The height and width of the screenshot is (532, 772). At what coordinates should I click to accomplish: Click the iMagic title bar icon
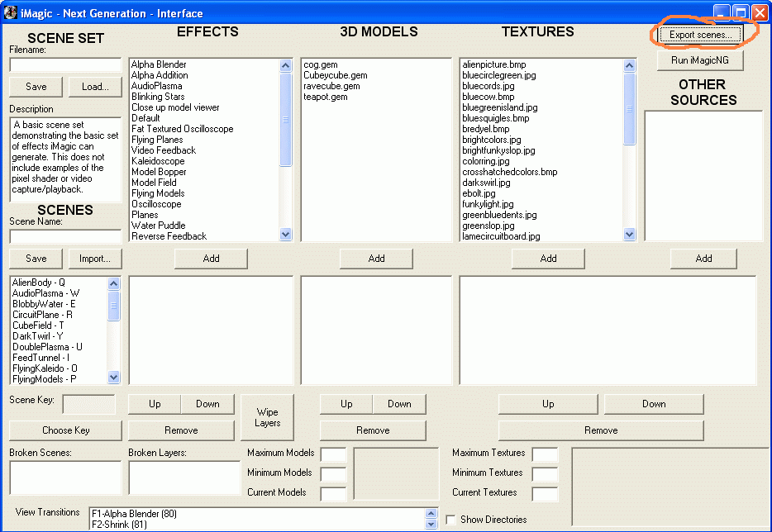coord(11,12)
